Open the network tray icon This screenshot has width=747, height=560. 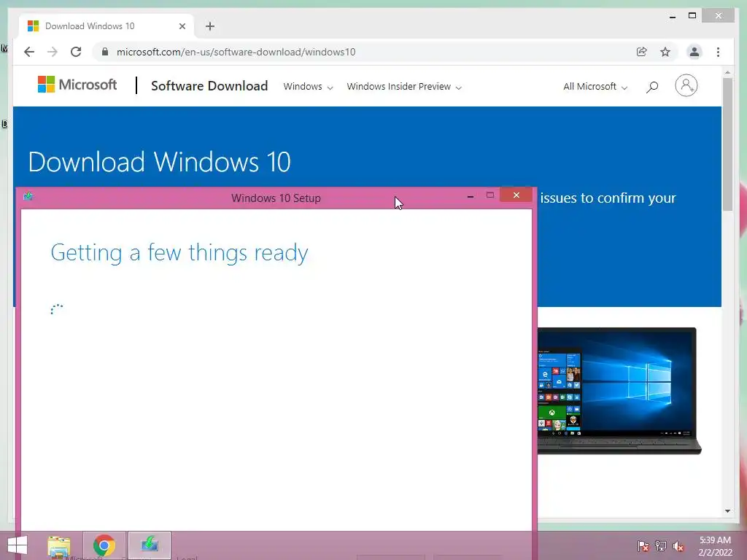[661, 545]
